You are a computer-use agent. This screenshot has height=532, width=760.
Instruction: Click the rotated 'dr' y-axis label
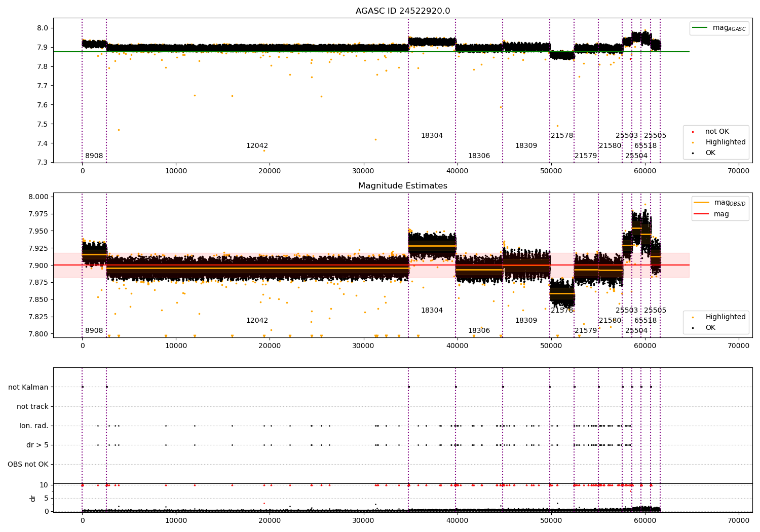click(33, 498)
